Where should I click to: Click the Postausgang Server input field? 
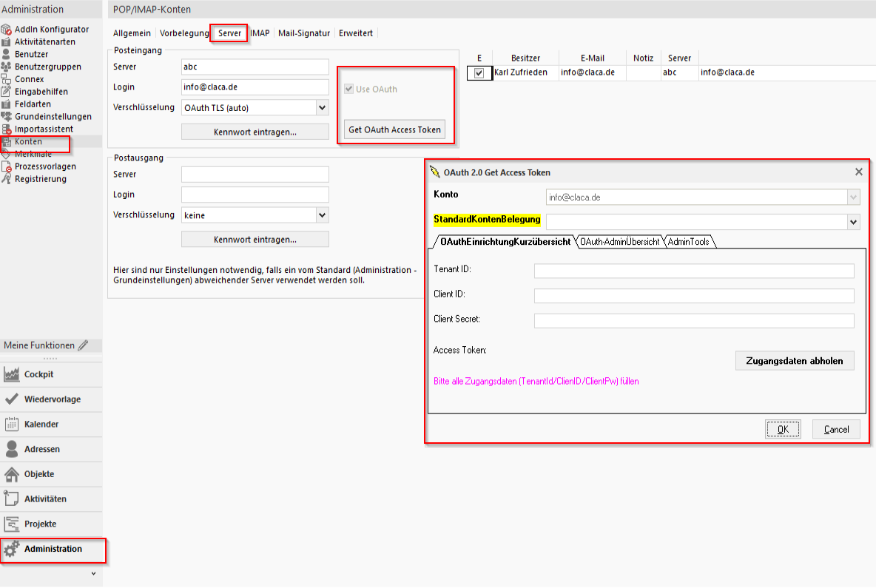click(255, 175)
